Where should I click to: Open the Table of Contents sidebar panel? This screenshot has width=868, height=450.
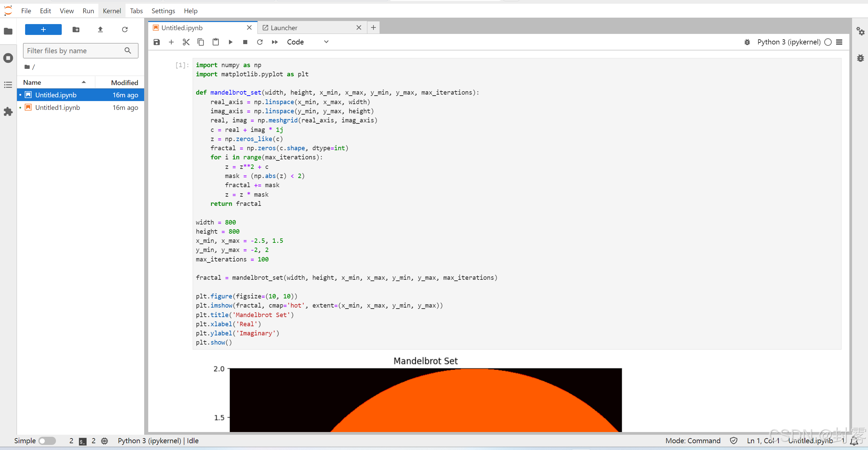click(x=8, y=85)
